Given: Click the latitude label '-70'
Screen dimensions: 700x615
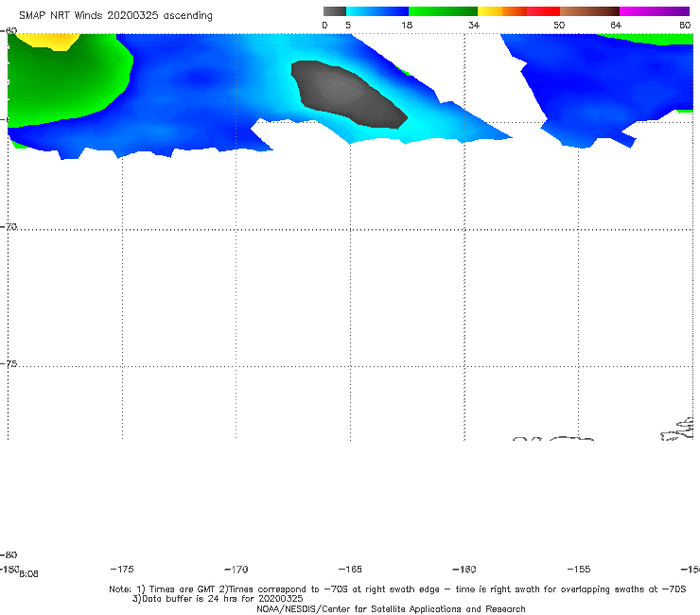Looking at the screenshot, I should click(x=9, y=226).
